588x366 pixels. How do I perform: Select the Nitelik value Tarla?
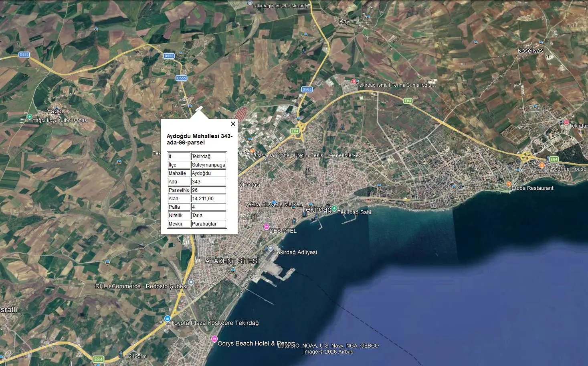pos(208,216)
